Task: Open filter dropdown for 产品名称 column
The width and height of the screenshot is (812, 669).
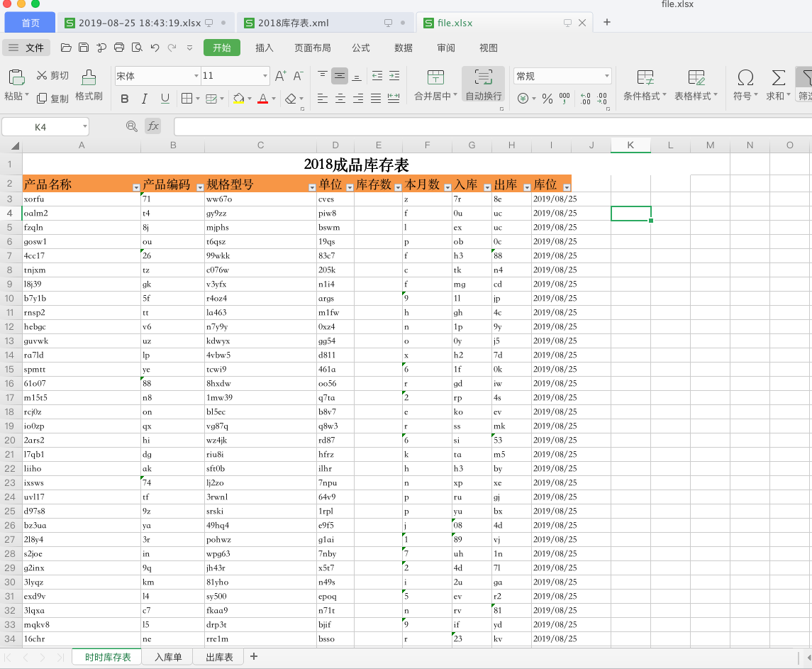Action: pyautogui.click(x=136, y=187)
